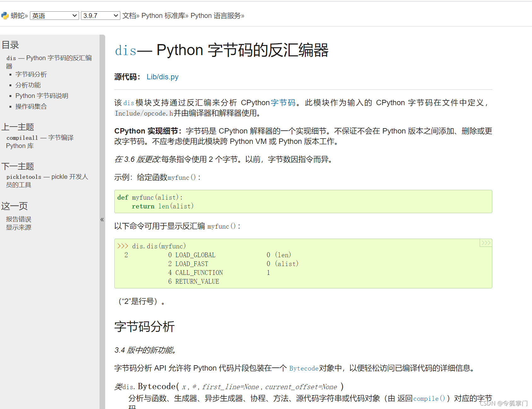Click the Python logo icon
Viewport: 532px width, 409px height.
pyautogui.click(x=5, y=15)
